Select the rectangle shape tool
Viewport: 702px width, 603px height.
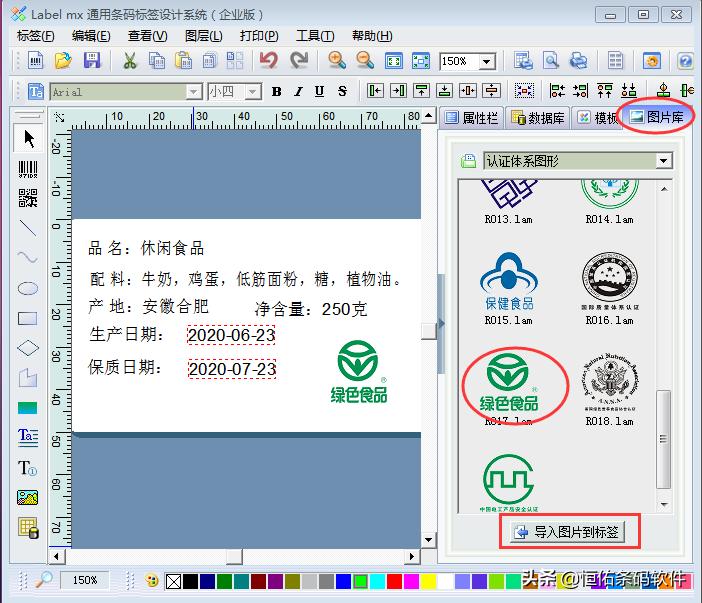coord(28,318)
